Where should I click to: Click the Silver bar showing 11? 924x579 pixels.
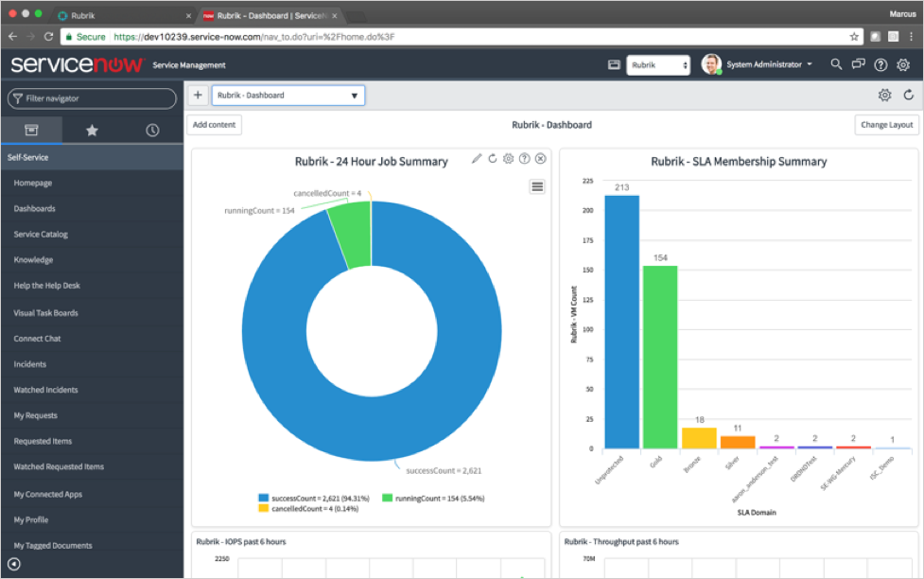click(x=737, y=442)
